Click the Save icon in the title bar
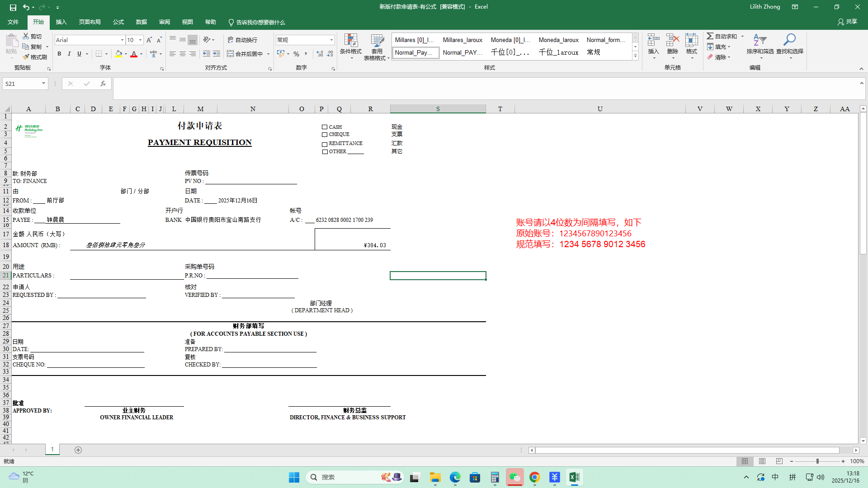Viewport: 868px width, 488px height. click(13, 7)
